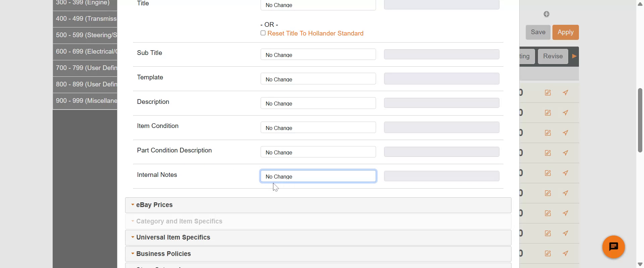Select 700 - 799 User Defined category
The image size is (644, 268).
(85, 68)
